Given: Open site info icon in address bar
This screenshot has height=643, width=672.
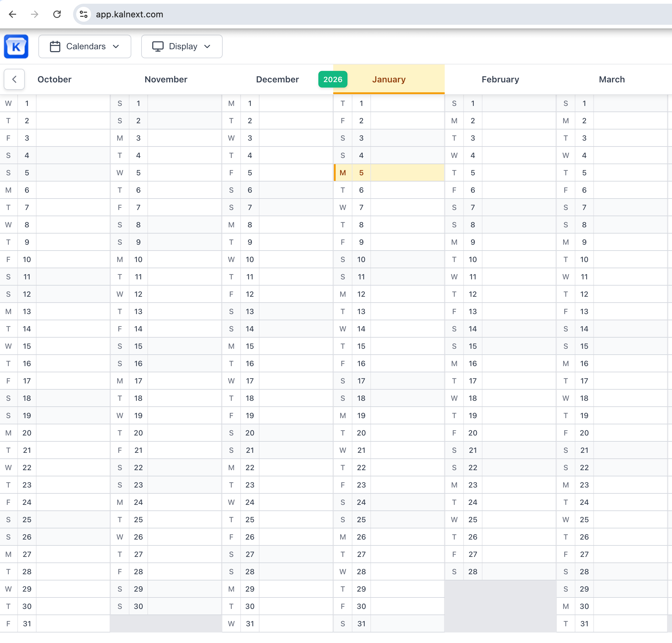Looking at the screenshot, I should [84, 14].
